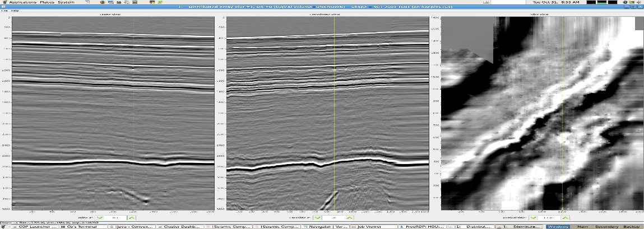The image size is (644, 229).
Task: Switch to the Backup workspace
Action: tap(632, 226)
